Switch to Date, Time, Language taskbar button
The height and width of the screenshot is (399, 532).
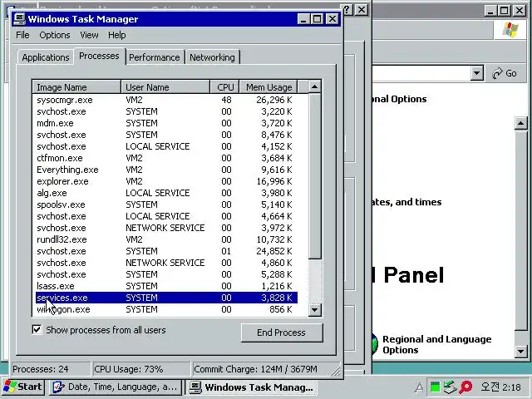[x=116, y=387]
